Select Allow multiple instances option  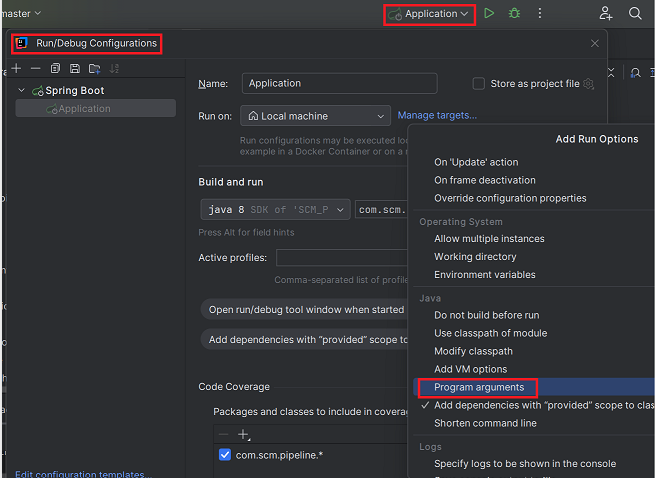pyautogui.click(x=489, y=239)
